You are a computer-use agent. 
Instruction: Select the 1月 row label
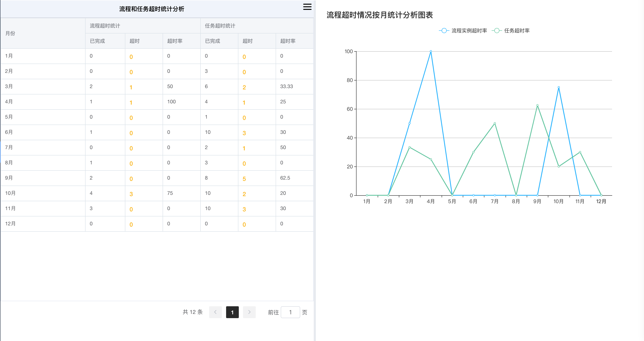(9, 56)
